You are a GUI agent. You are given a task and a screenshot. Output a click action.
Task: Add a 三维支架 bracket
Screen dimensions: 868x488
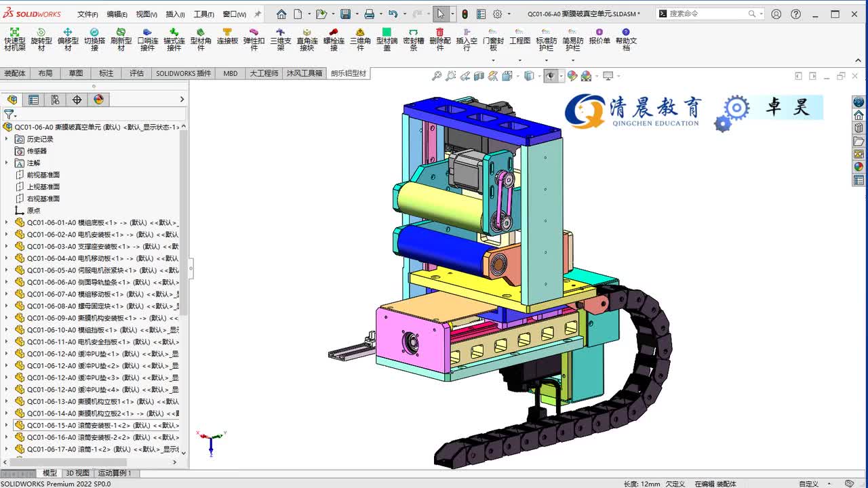click(280, 39)
